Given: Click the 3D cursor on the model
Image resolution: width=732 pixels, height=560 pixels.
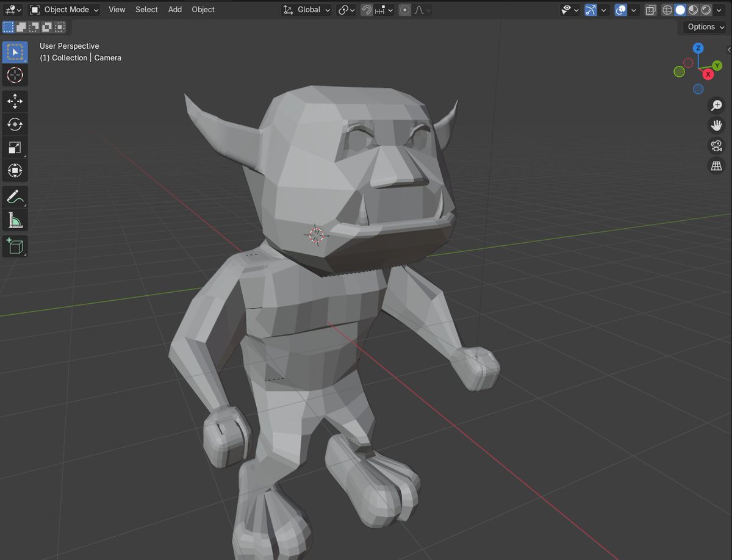Looking at the screenshot, I should point(316,235).
